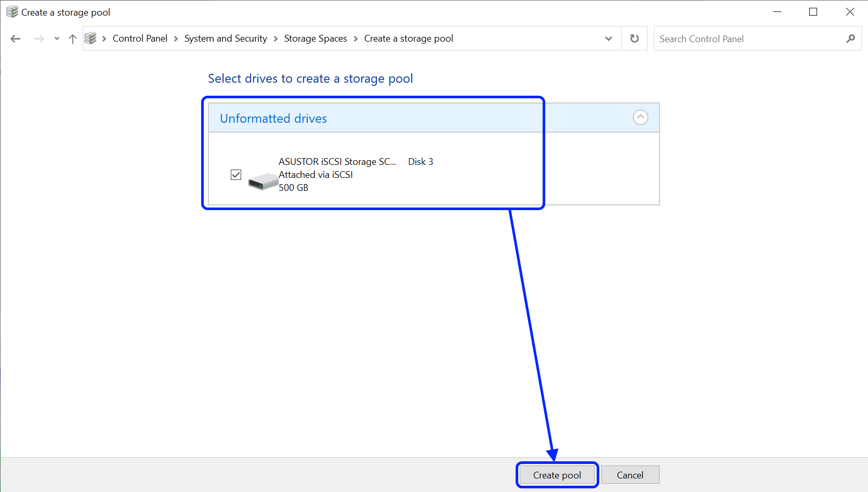Collapse the Unformatted drives section

[640, 118]
